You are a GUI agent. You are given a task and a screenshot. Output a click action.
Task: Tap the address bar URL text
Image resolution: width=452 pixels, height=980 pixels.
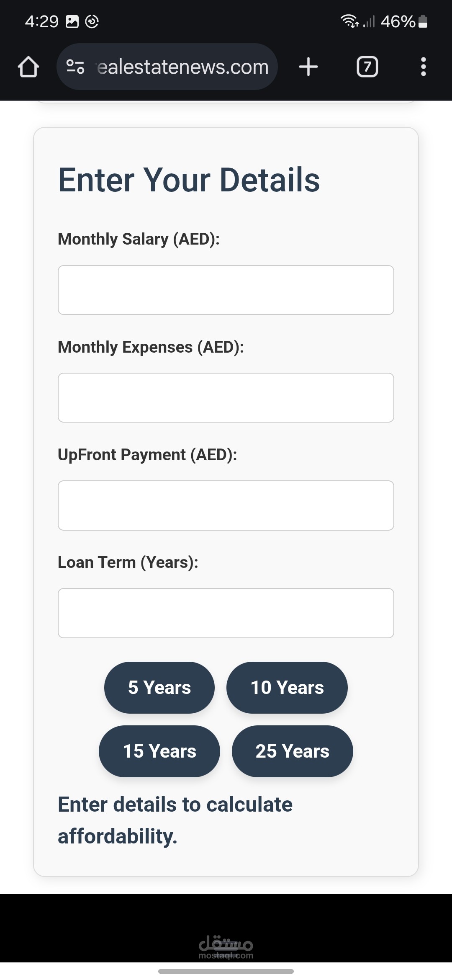point(182,67)
